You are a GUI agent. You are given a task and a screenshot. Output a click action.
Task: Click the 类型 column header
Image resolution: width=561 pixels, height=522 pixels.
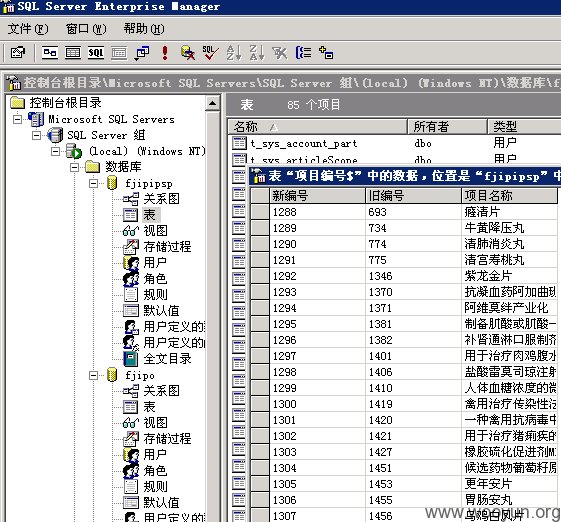click(524, 127)
